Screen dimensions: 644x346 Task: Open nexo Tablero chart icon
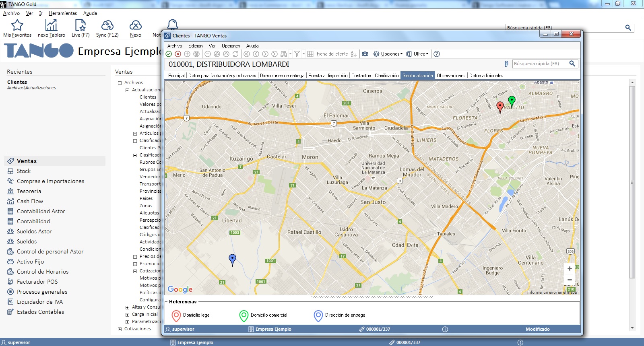[x=51, y=28]
